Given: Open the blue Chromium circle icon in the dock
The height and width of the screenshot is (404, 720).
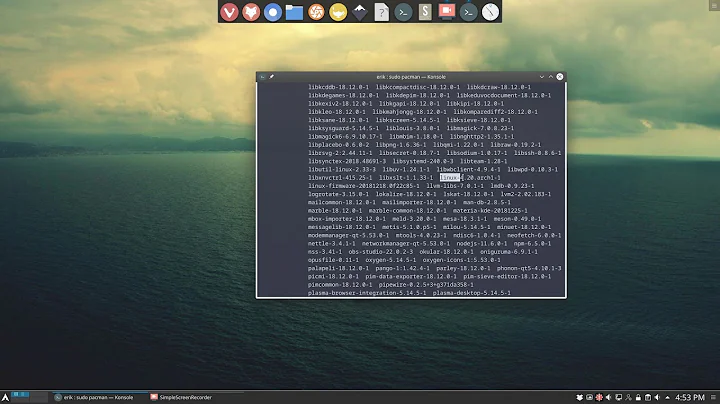Looking at the screenshot, I should pos(272,12).
